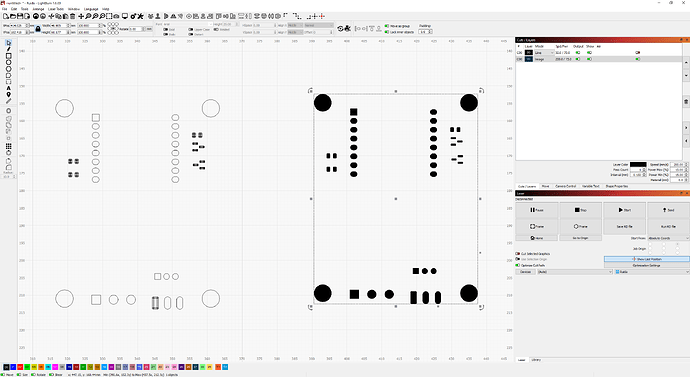Open the Line mode dropdown in layers list
The width and height of the screenshot is (690, 377).
544,52
